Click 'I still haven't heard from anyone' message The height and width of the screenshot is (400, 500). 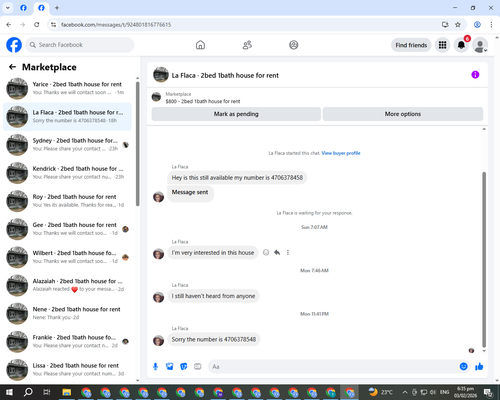click(213, 296)
